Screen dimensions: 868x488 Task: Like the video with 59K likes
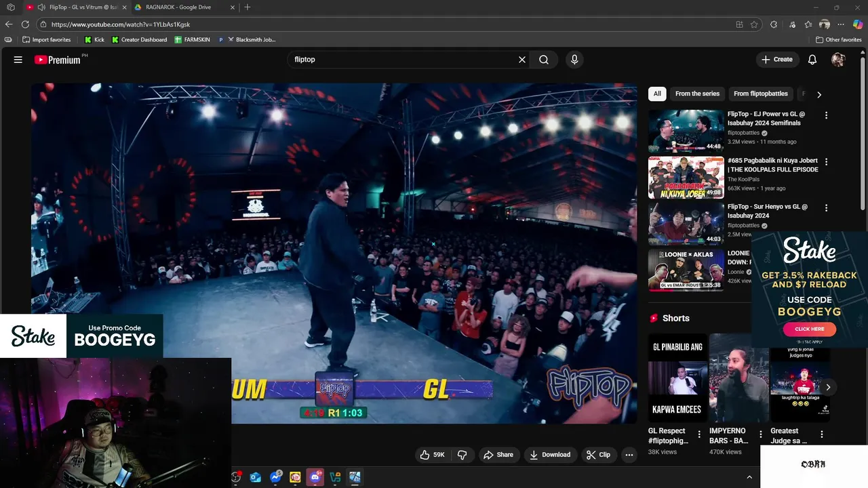(432, 455)
